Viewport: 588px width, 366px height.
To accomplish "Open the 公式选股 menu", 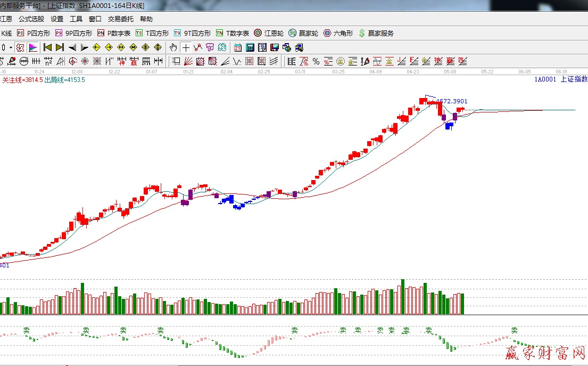I will pos(31,19).
